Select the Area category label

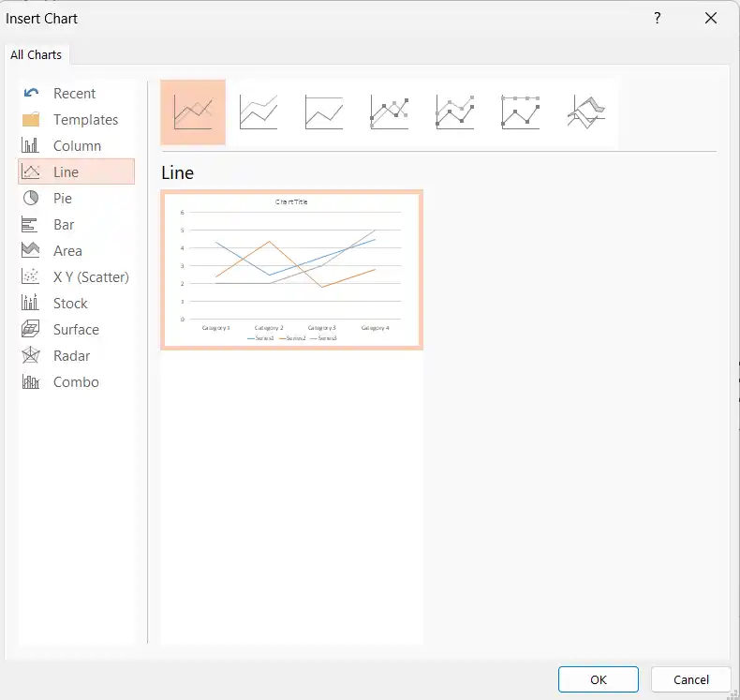tap(68, 250)
